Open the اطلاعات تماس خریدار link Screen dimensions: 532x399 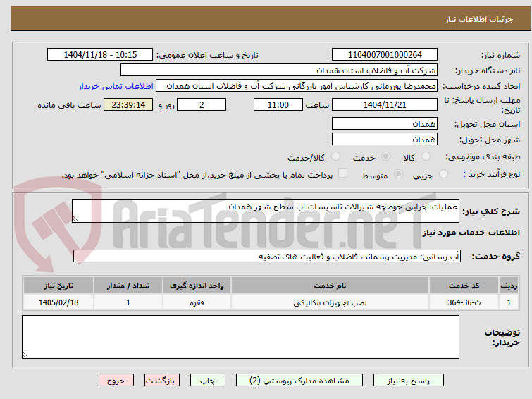point(116,86)
